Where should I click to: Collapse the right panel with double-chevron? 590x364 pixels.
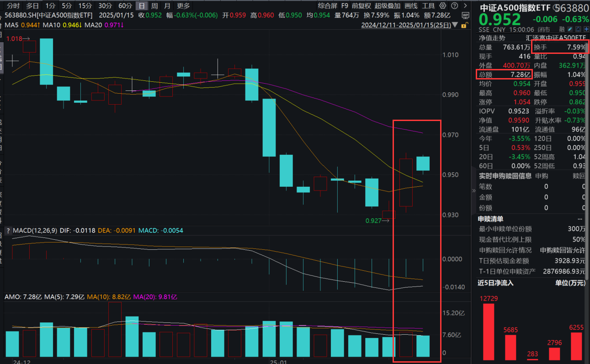pyautogui.click(x=473, y=191)
